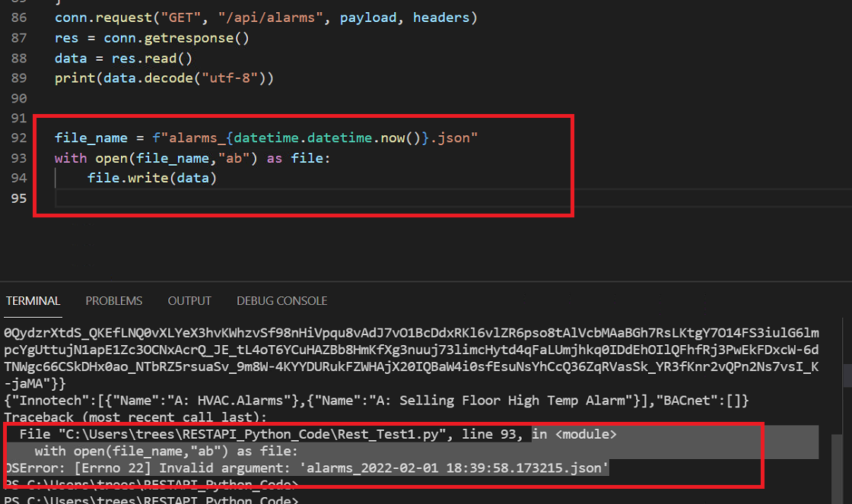This screenshot has height=504, width=852.
Task: Click '"/api/alarms"' string on line 86
Action: [271, 18]
